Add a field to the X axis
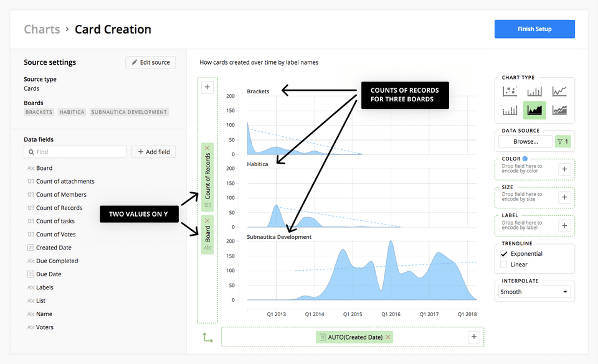 point(473,337)
